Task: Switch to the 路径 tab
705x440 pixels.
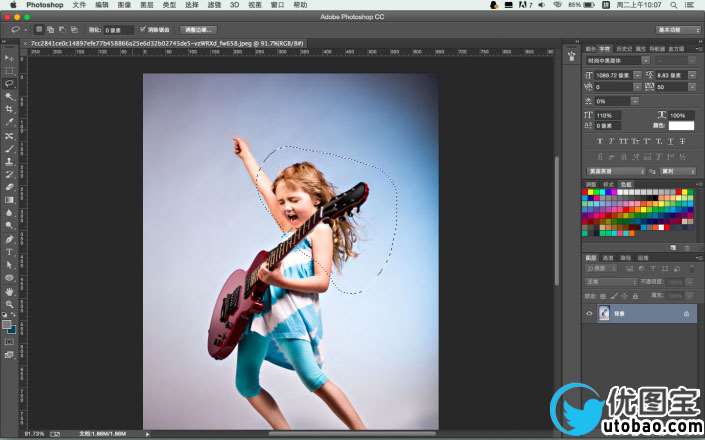Action: click(x=625, y=258)
